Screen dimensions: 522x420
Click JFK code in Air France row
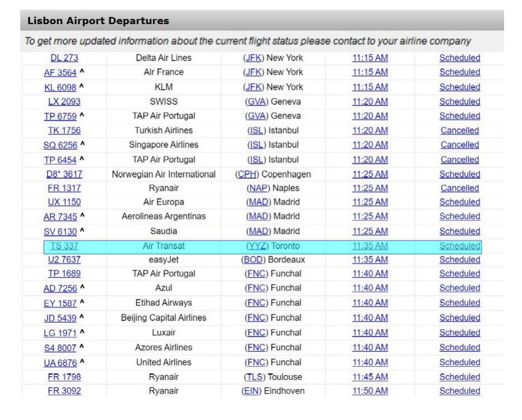click(x=253, y=72)
